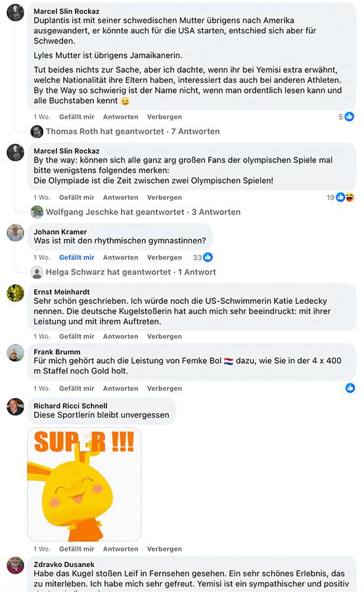Click Frank Brumm's avatar
The width and height of the screenshot is (364, 592).
coord(16,353)
